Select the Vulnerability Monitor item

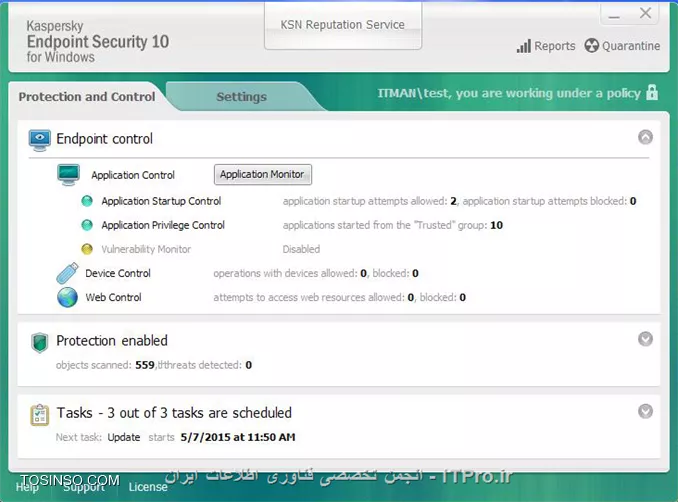pyautogui.click(x=146, y=249)
